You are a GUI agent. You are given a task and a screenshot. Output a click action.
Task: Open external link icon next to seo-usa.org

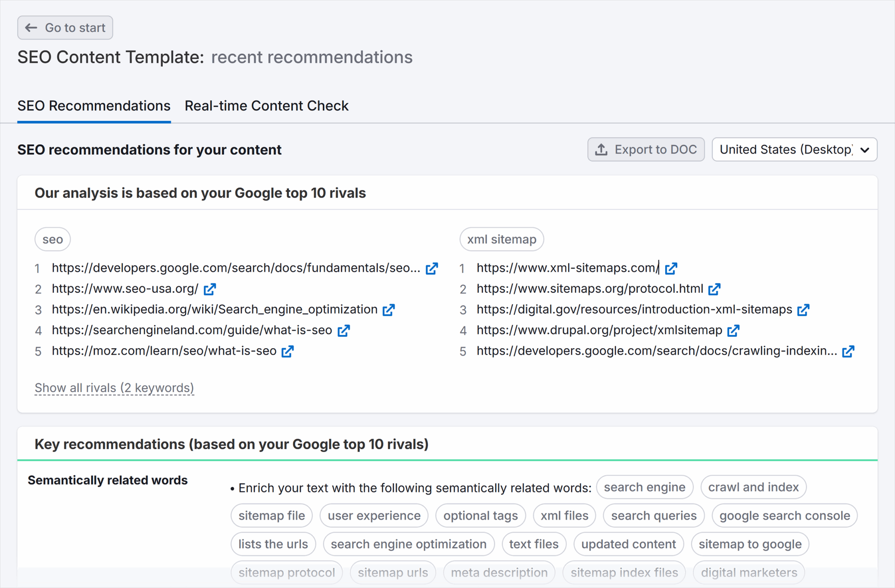210,289
